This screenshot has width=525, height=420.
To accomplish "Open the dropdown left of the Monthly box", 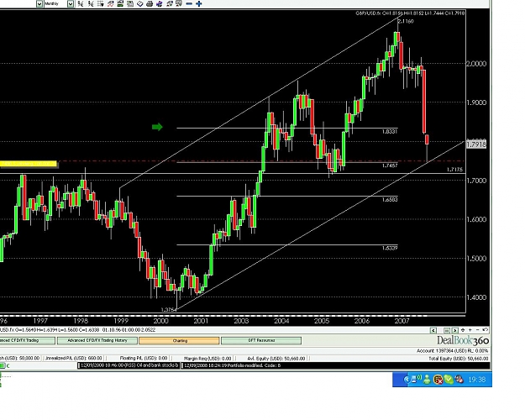I will tap(39, 4).
